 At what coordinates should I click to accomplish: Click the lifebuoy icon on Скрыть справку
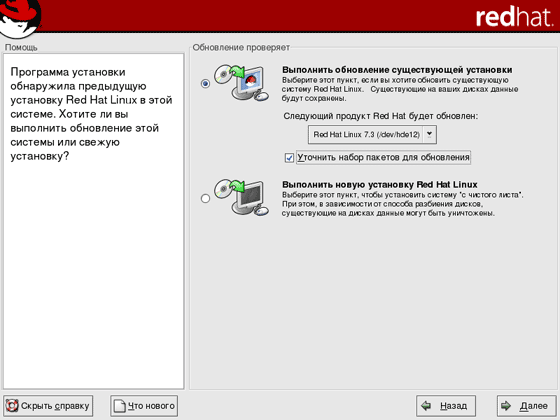12,405
